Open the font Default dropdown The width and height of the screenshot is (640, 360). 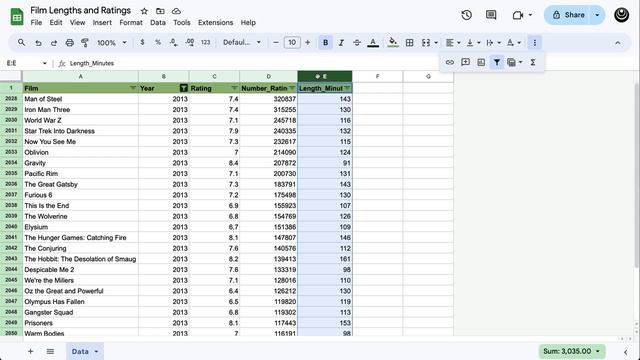point(242,42)
